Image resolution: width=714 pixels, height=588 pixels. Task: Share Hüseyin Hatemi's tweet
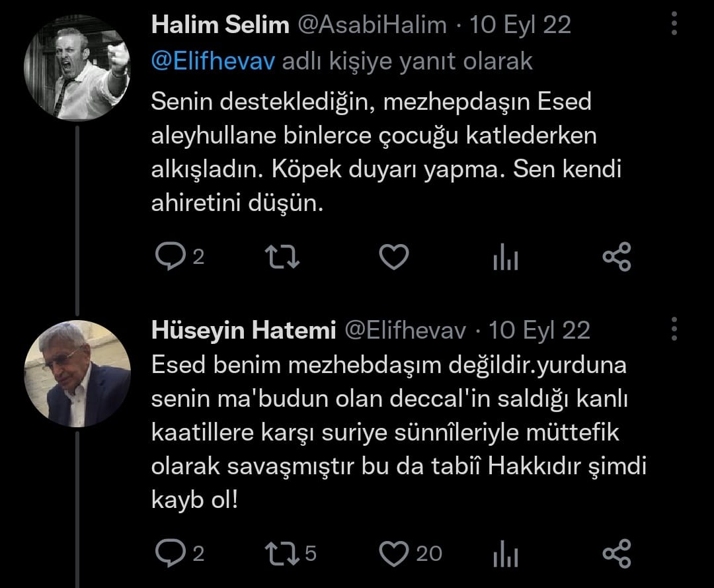(x=617, y=553)
